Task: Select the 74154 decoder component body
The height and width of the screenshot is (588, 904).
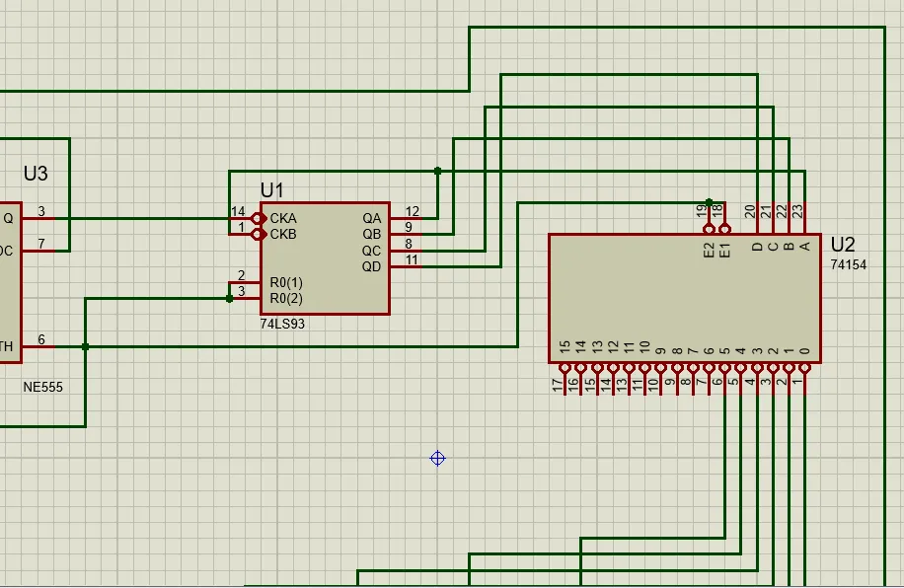Action: (x=685, y=299)
